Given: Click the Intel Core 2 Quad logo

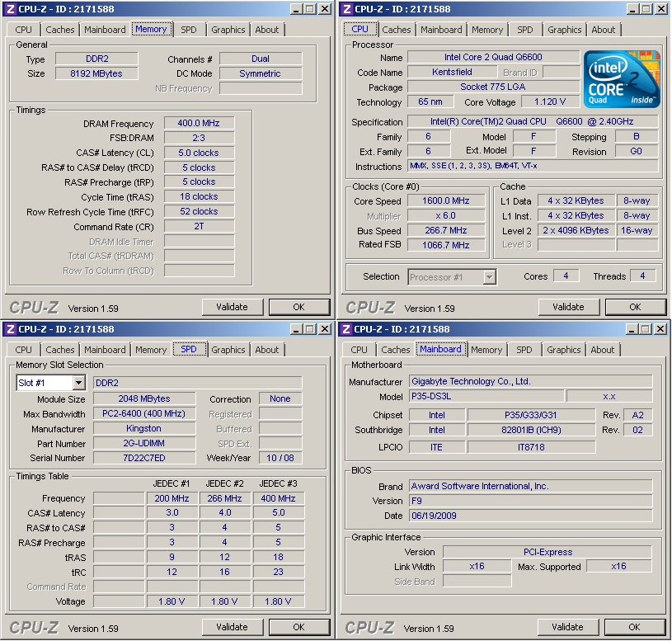Looking at the screenshot, I should (622, 79).
